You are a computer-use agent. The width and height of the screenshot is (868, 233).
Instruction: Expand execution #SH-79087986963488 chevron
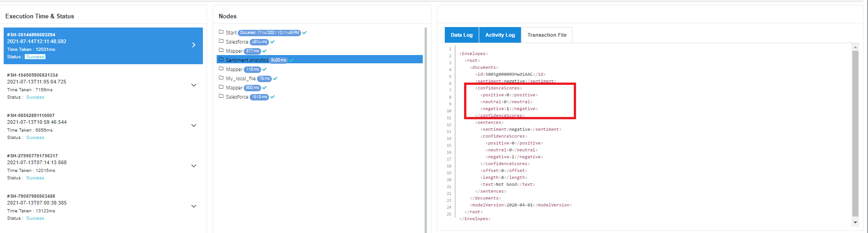[x=194, y=206]
